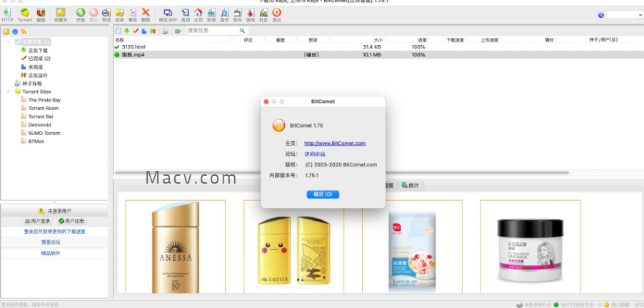Open The Pirate Bay site entry

coord(44,100)
